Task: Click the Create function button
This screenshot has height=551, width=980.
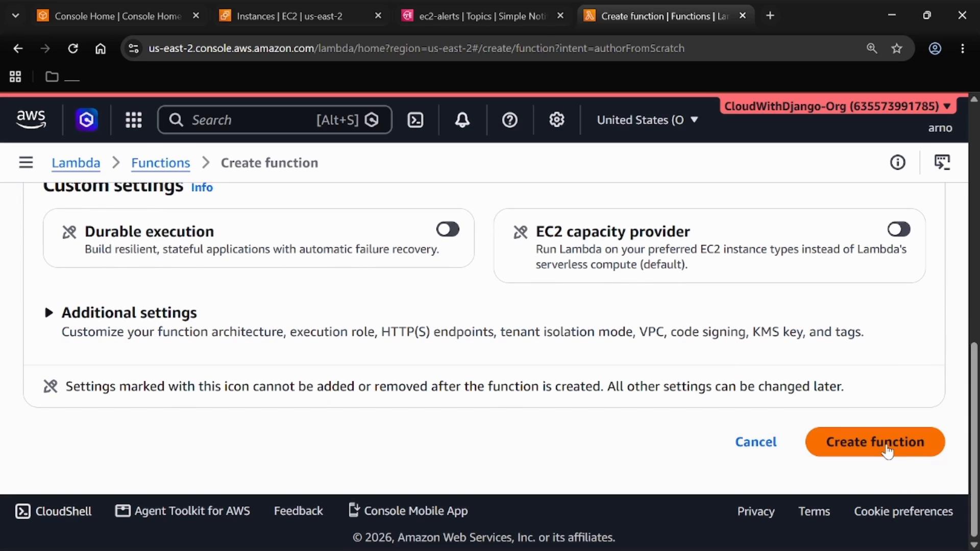Action: pos(875,442)
